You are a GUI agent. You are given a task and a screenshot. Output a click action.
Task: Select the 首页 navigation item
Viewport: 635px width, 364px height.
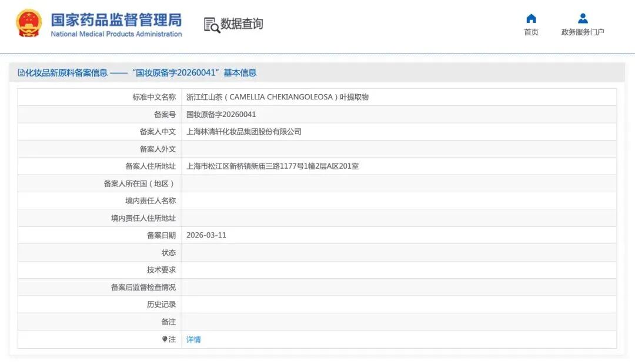pos(531,32)
